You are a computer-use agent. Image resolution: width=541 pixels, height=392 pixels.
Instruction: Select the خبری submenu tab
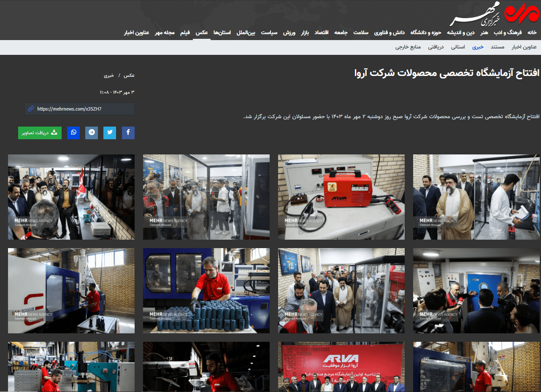pos(478,47)
